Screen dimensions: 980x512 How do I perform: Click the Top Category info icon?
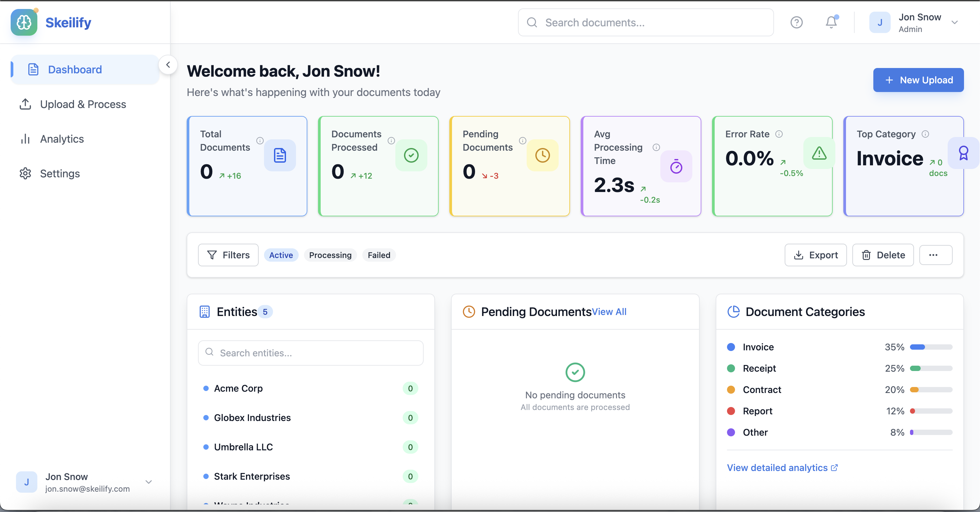925,134
